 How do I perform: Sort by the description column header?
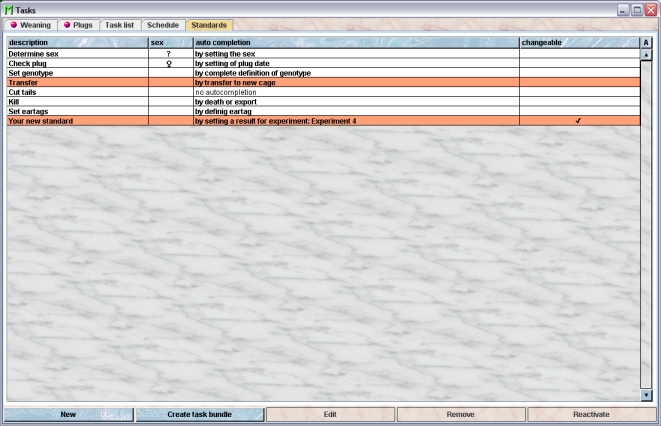pos(76,43)
